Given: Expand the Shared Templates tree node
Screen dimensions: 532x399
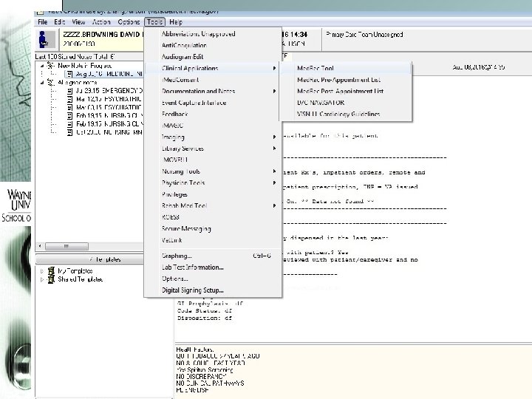Looking at the screenshot, I should [x=42, y=279].
